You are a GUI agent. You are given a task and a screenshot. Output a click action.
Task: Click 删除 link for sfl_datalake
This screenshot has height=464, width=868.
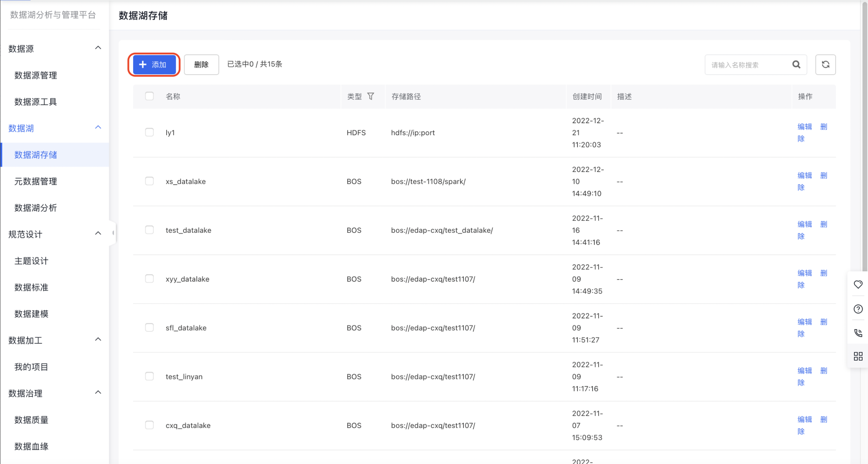pyautogui.click(x=824, y=322)
